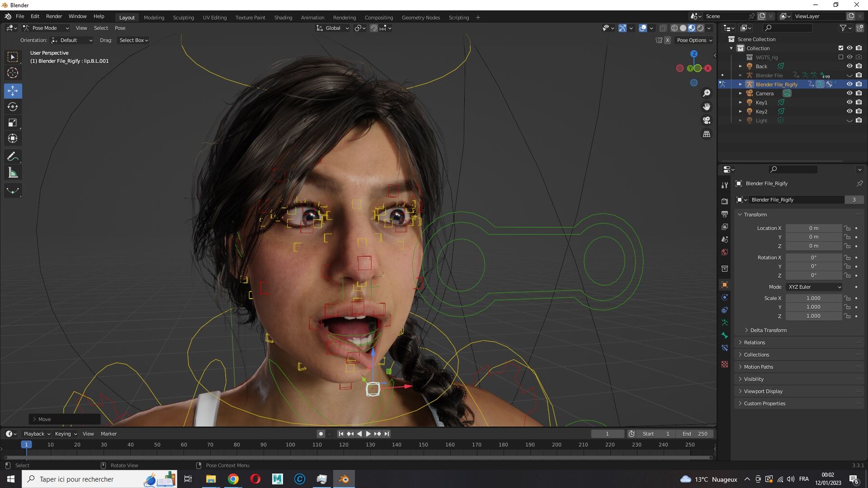Viewport: 868px width, 488px height.
Task: Toggle camera view icon in viewport
Action: 706,120
